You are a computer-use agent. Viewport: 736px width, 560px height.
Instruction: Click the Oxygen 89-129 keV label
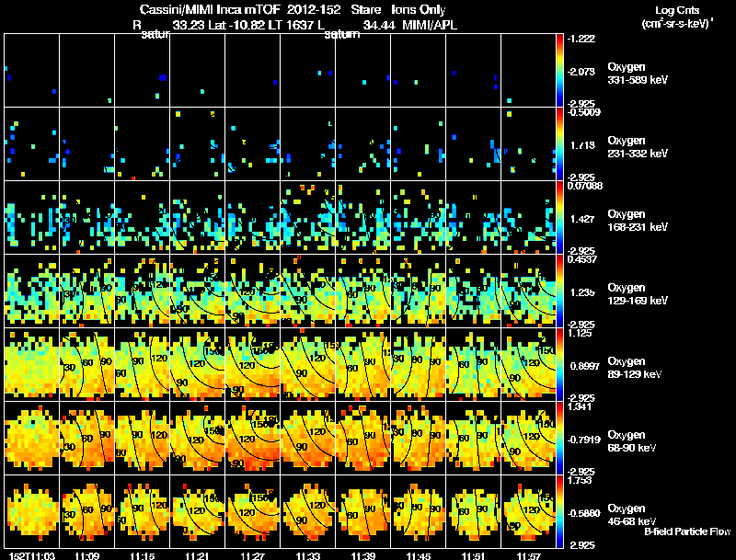(635, 368)
